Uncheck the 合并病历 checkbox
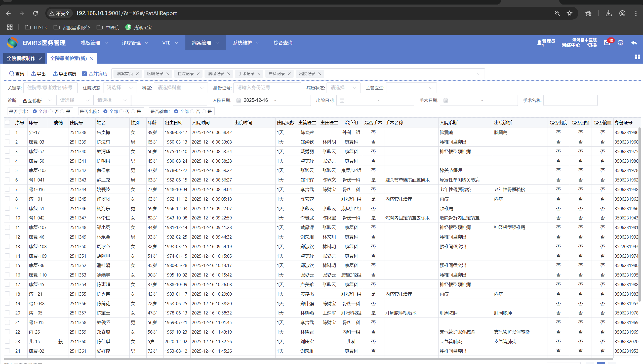Image resolution: width=643 pixels, height=364 pixels. 85,74
